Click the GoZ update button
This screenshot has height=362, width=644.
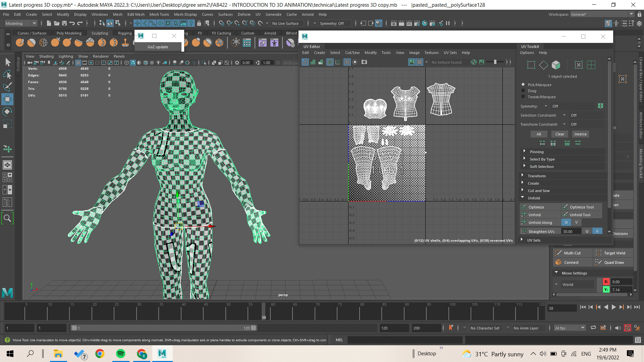pyautogui.click(x=158, y=47)
